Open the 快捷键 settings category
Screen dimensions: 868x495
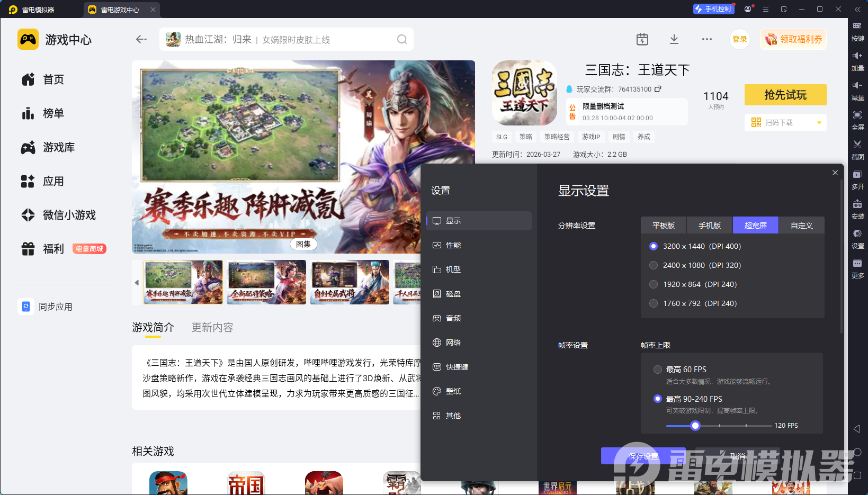point(479,367)
